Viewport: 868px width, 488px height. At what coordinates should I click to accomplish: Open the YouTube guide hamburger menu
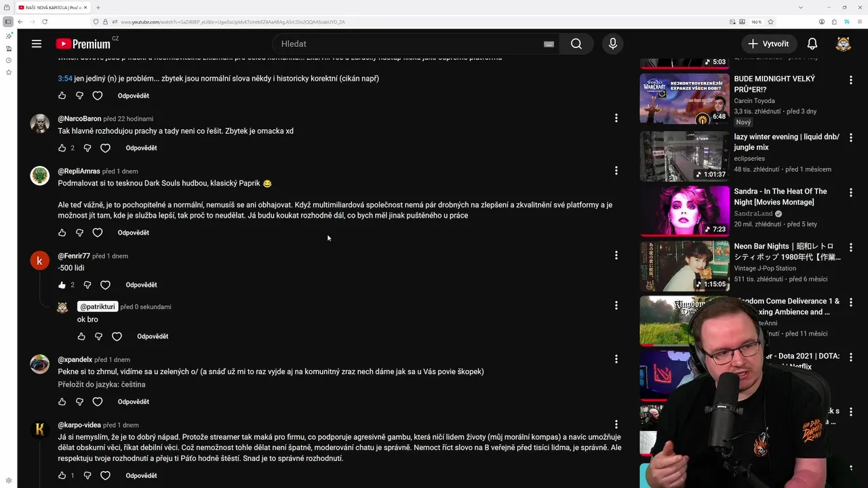(37, 43)
